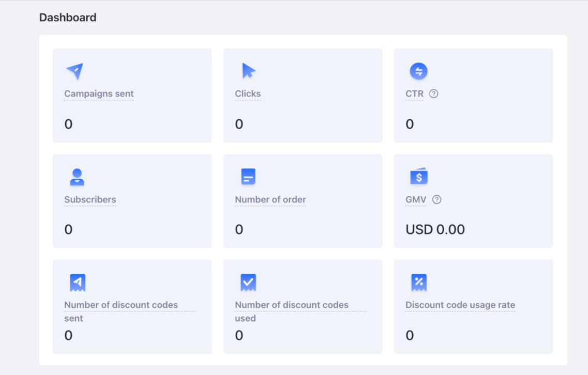This screenshot has width=588, height=375.
Task: Click the Clicks label text
Action: coord(248,94)
